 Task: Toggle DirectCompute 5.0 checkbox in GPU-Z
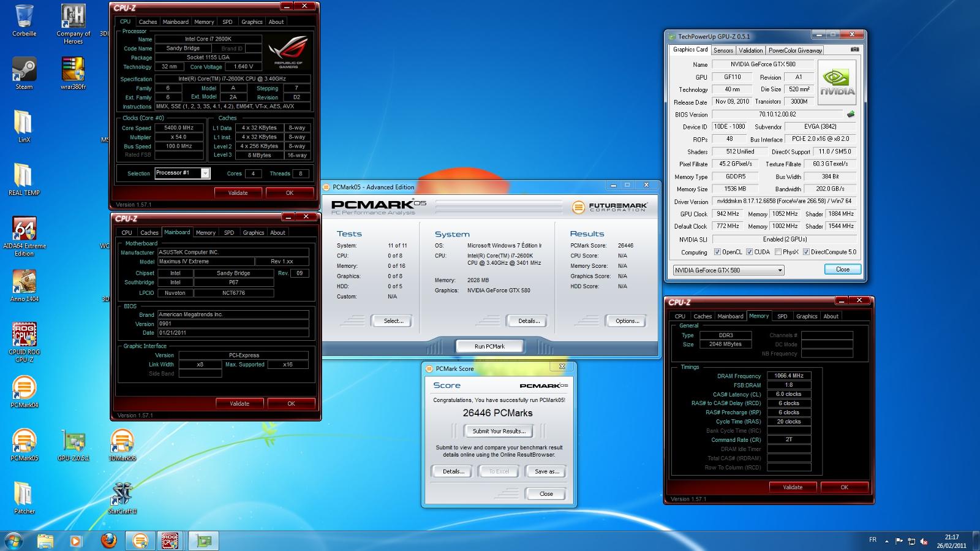point(806,252)
